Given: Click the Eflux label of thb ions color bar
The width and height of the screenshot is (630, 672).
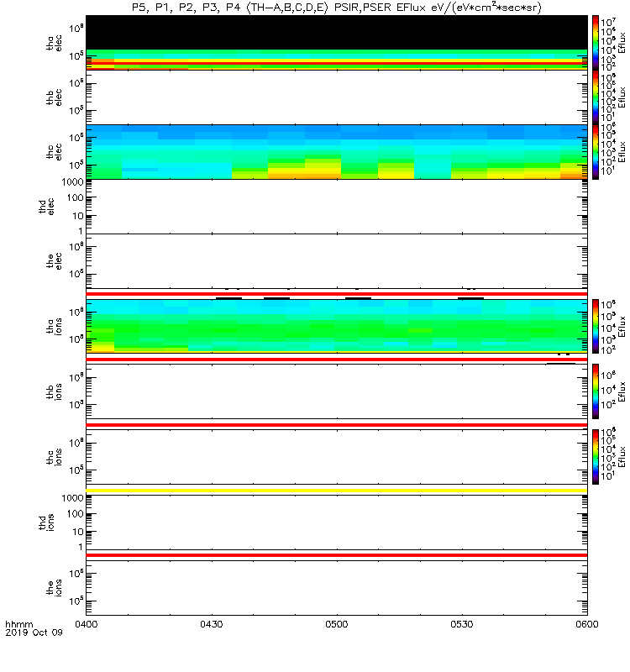Looking at the screenshot, I should coord(622,391).
